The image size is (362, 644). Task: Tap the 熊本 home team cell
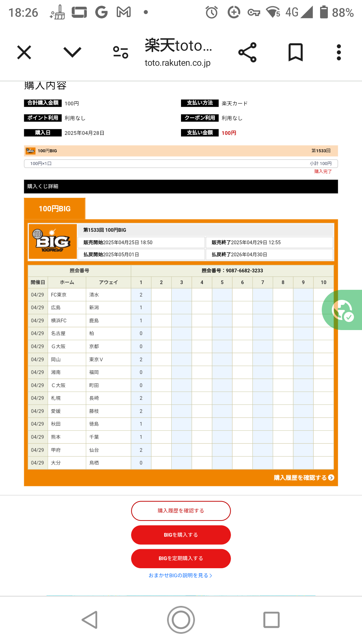(67, 437)
